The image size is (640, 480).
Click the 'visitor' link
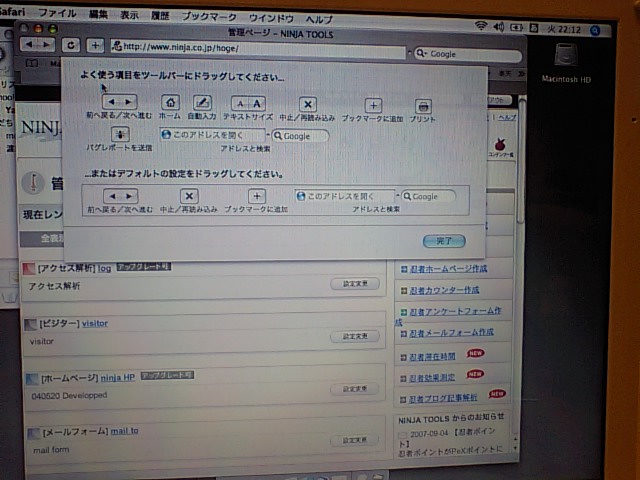pyautogui.click(x=95, y=323)
